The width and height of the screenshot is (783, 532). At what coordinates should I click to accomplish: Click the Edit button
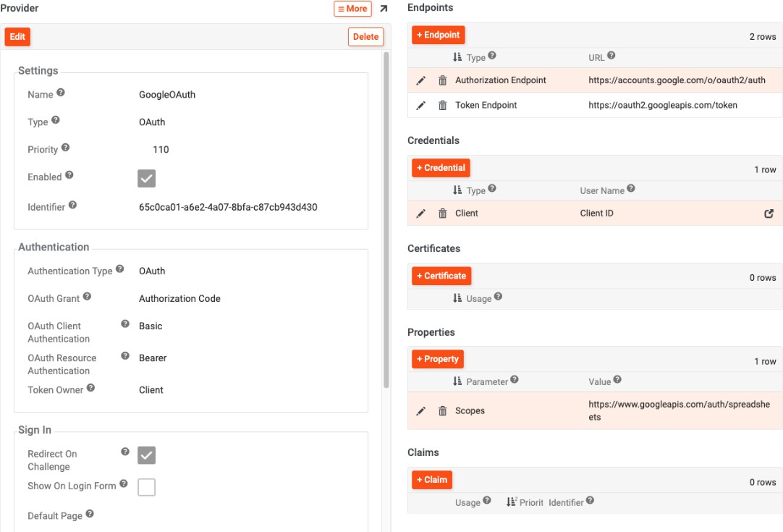coord(17,37)
